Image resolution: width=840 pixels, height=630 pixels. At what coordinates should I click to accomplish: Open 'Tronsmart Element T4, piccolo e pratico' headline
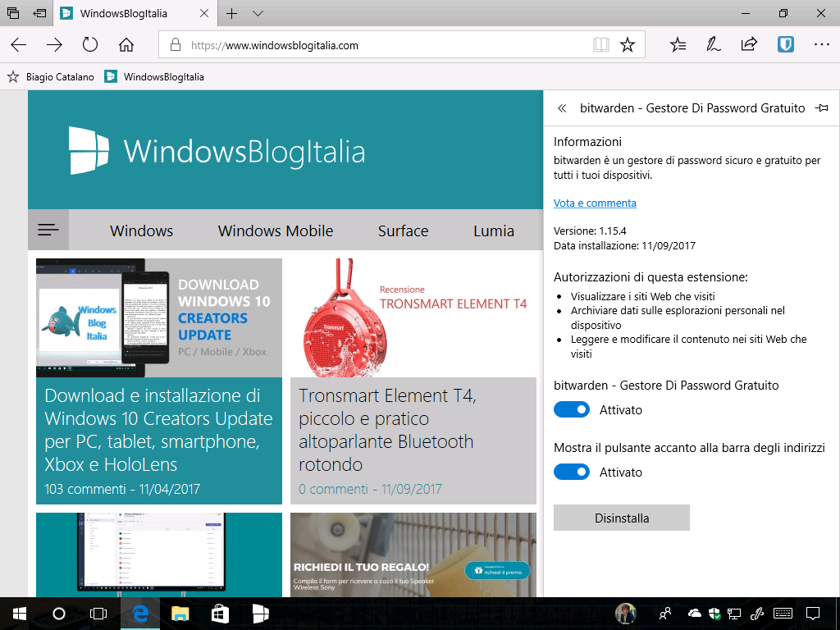[387, 430]
